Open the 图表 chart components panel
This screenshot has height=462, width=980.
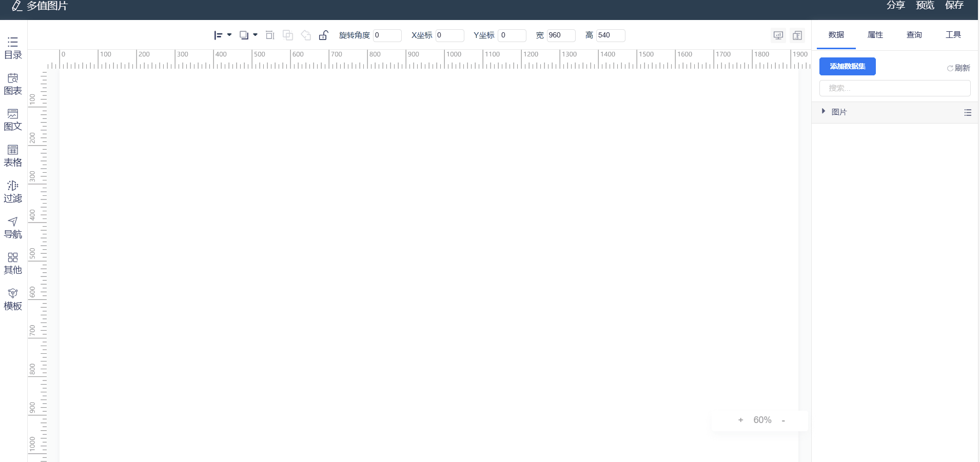click(x=13, y=84)
